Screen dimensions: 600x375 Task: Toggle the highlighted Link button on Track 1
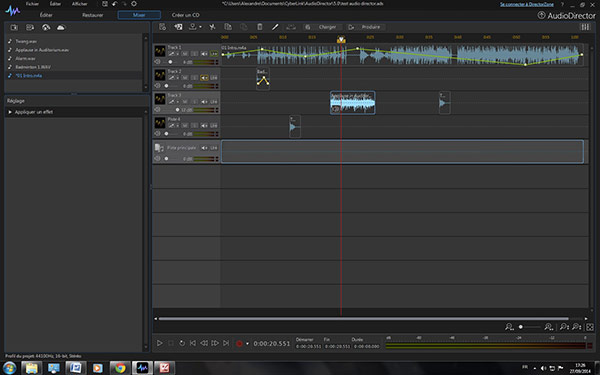[x=214, y=54]
